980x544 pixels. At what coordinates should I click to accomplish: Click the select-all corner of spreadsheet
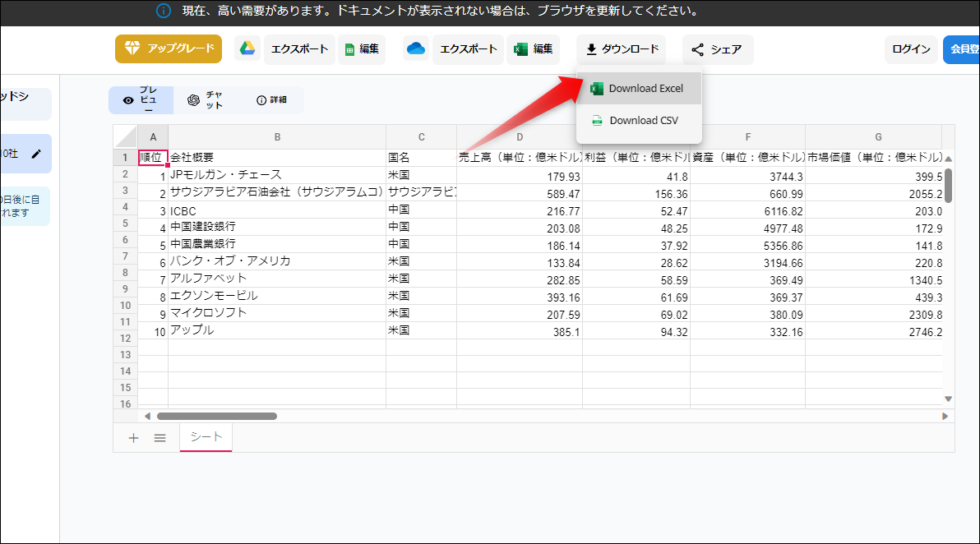(x=126, y=136)
